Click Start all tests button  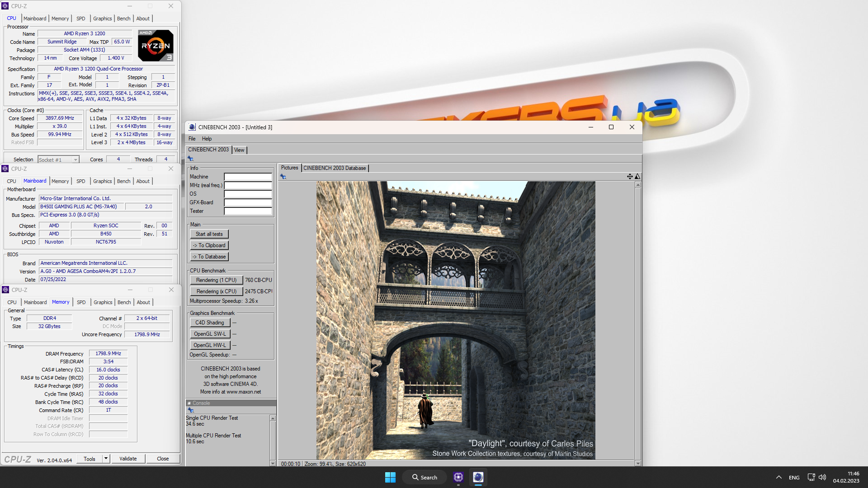tap(209, 234)
